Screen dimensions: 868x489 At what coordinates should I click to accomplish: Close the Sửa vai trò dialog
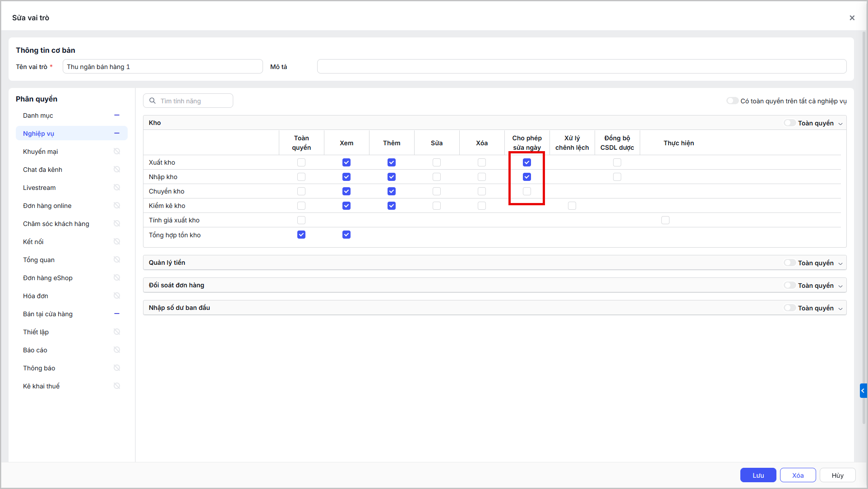[852, 18]
